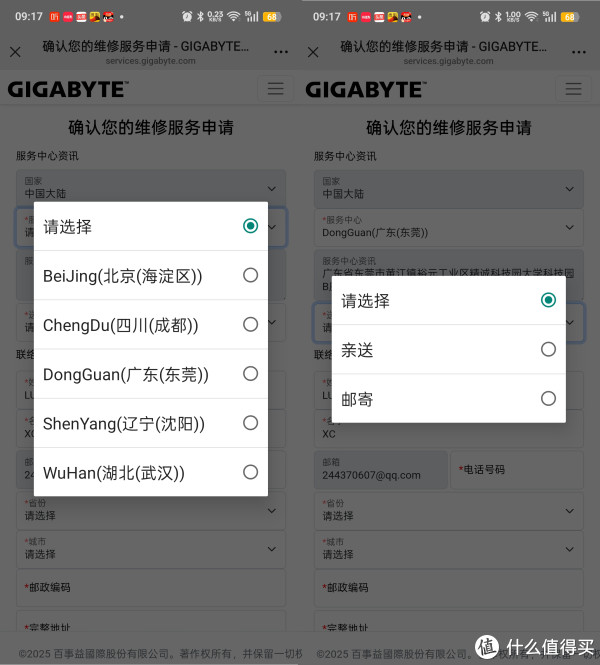Focus 邮政编码 field on right screen
The width and height of the screenshot is (600, 665).
point(449,588)
